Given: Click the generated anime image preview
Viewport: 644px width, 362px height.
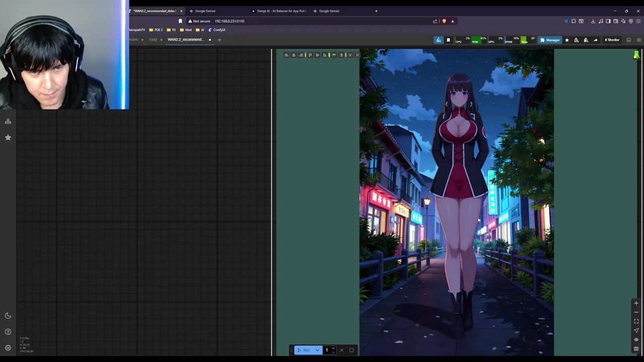Looking at the screenshot, I should pos(456,202).
